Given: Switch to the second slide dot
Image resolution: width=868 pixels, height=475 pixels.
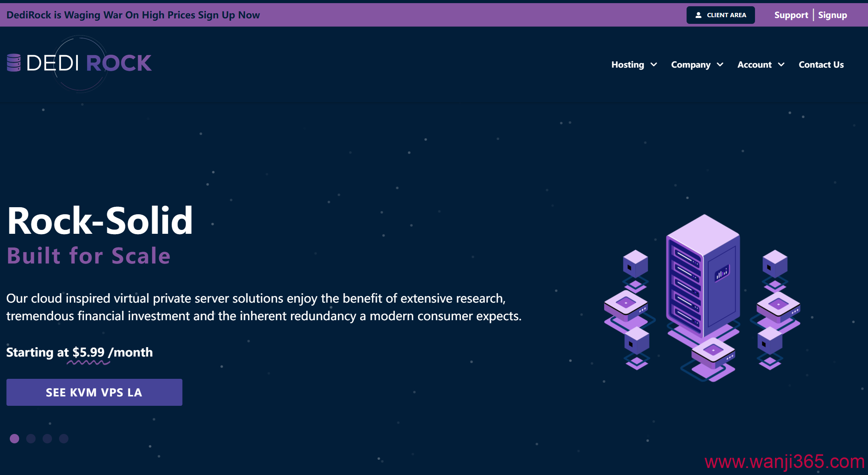Looking at the screenshot, I should pyautogui.click(x=31, y=439).
